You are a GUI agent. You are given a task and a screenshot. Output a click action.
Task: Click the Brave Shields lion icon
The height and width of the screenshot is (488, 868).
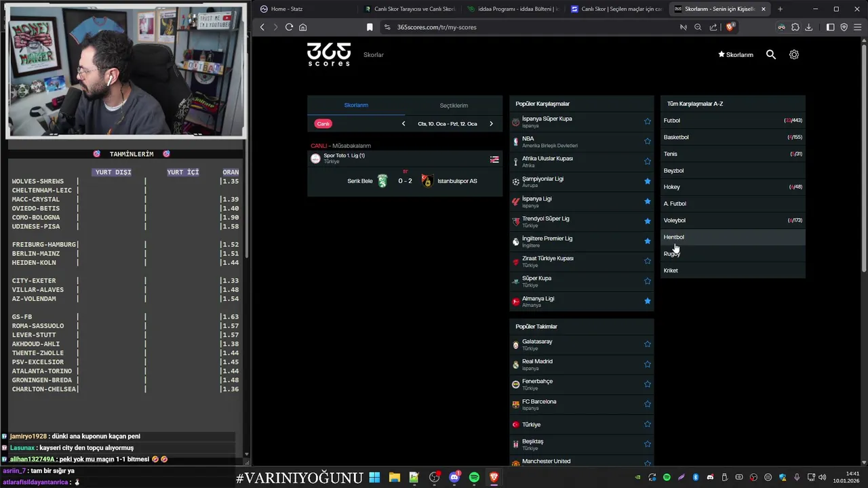click(x=730, y=27)
